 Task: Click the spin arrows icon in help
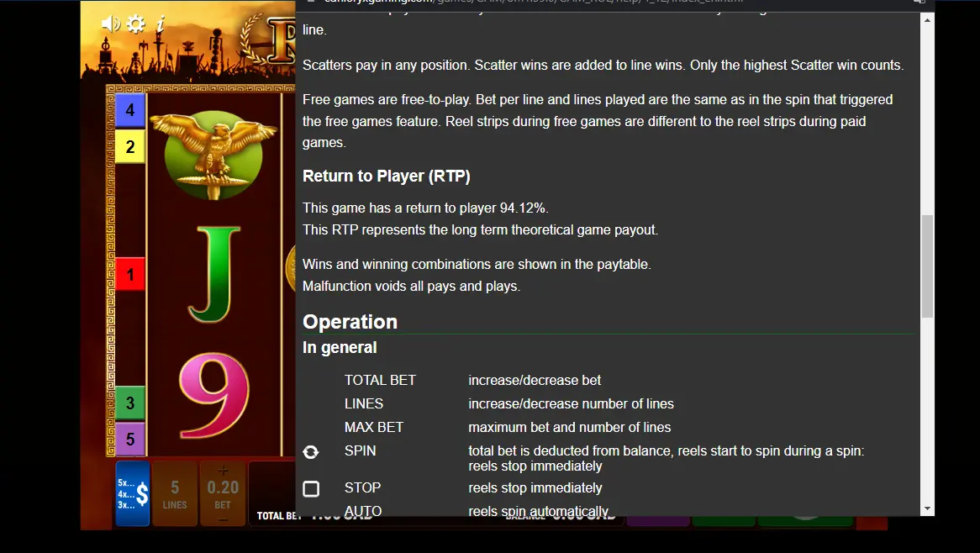[311, 452]
